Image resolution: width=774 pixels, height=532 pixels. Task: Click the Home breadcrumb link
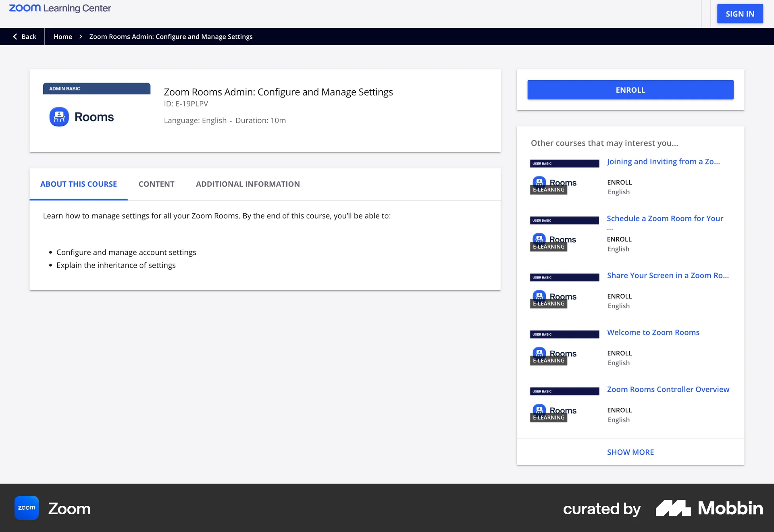coord(63,36)
